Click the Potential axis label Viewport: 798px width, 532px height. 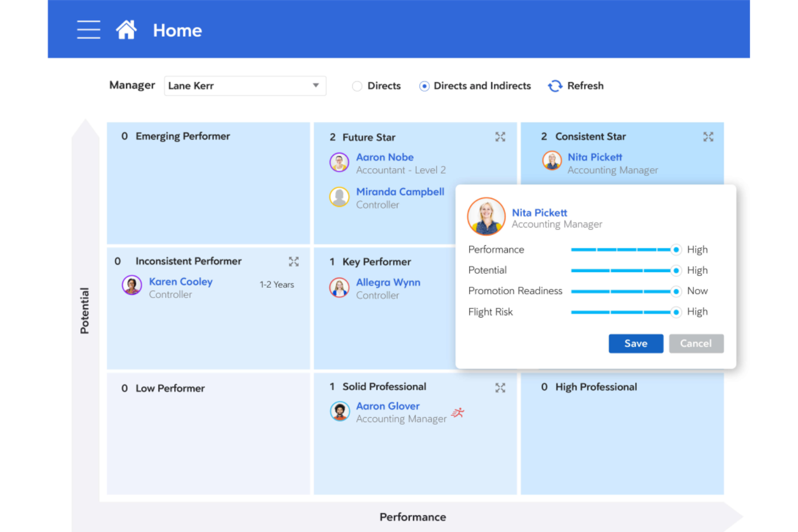85,311
